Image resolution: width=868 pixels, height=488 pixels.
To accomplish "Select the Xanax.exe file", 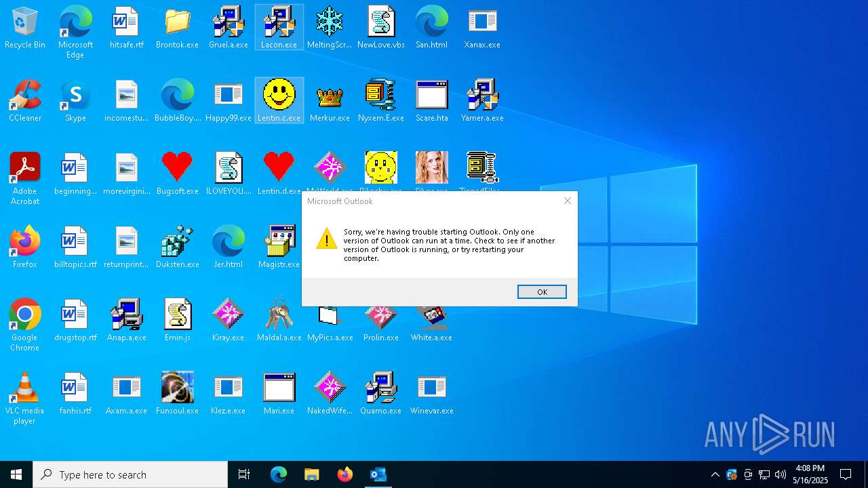I will point(482,28).
